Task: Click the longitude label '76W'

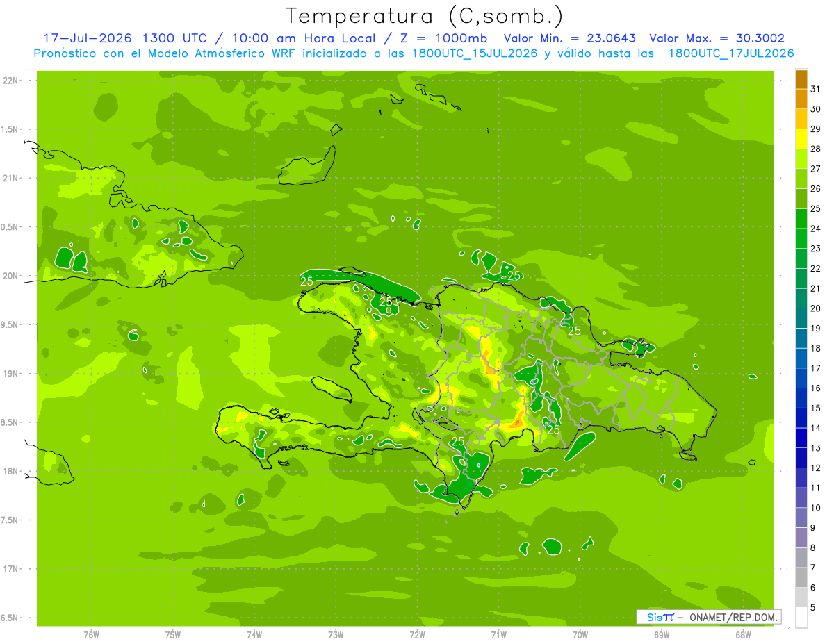Action: click(91, 635)
